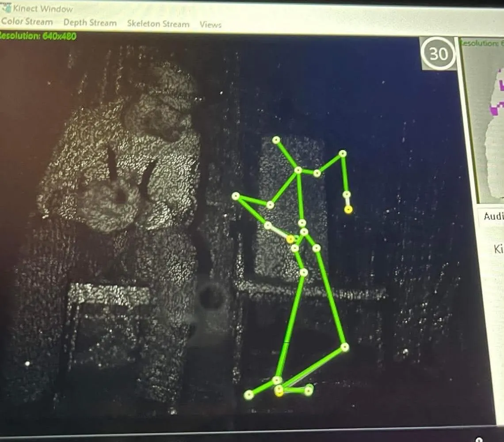
Task: Open the Skeleton Stream menu
Action: pos(158,24)
